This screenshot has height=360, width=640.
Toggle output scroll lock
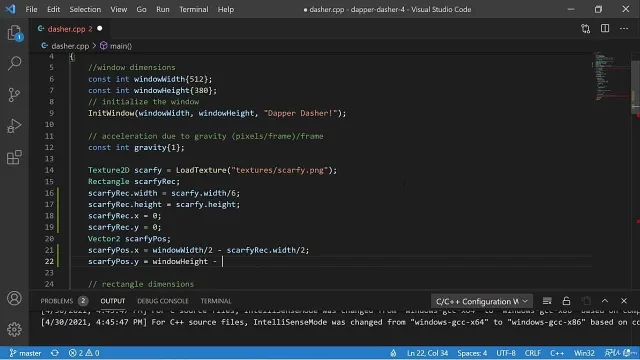click(x=566, y=301)
